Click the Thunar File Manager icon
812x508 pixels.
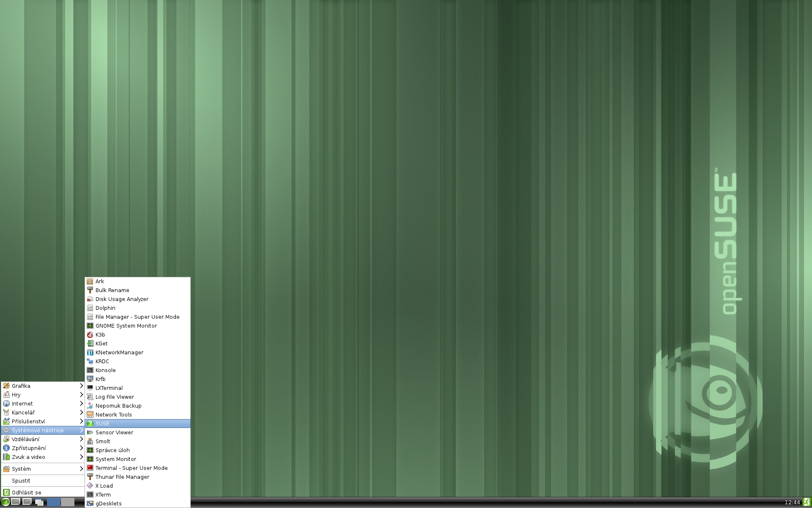point(90,477)
